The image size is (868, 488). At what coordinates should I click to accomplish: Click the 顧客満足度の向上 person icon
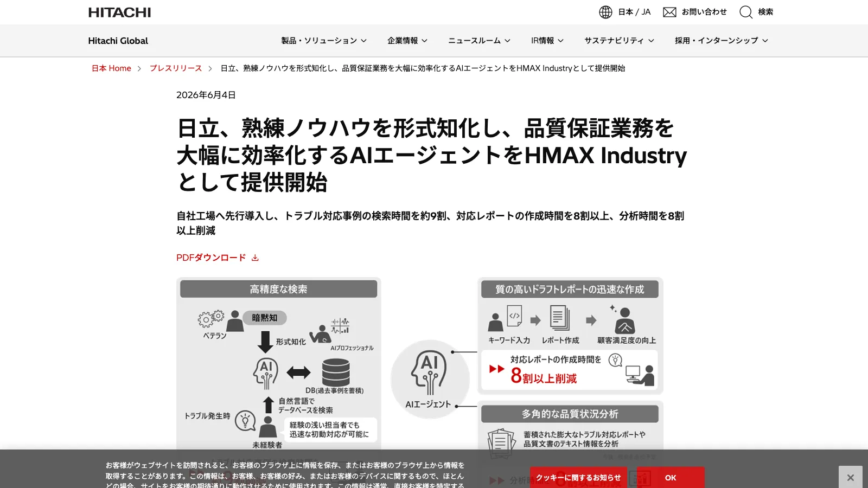point(624,320)
